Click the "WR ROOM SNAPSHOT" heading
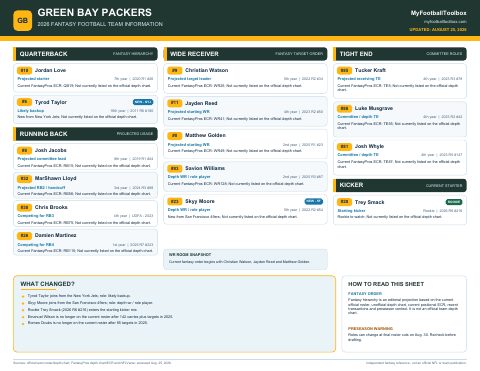This screenshot has height=371, width=480. [190, 254]
